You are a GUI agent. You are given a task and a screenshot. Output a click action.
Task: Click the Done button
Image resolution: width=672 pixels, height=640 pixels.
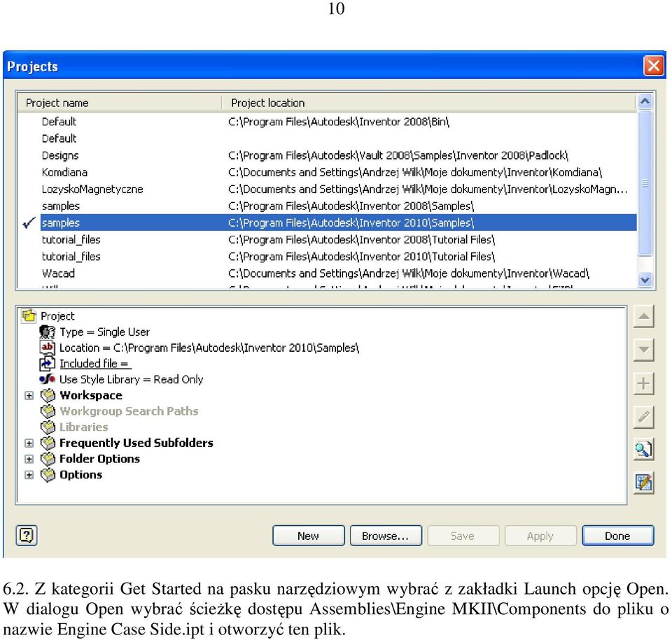(618, 536)
